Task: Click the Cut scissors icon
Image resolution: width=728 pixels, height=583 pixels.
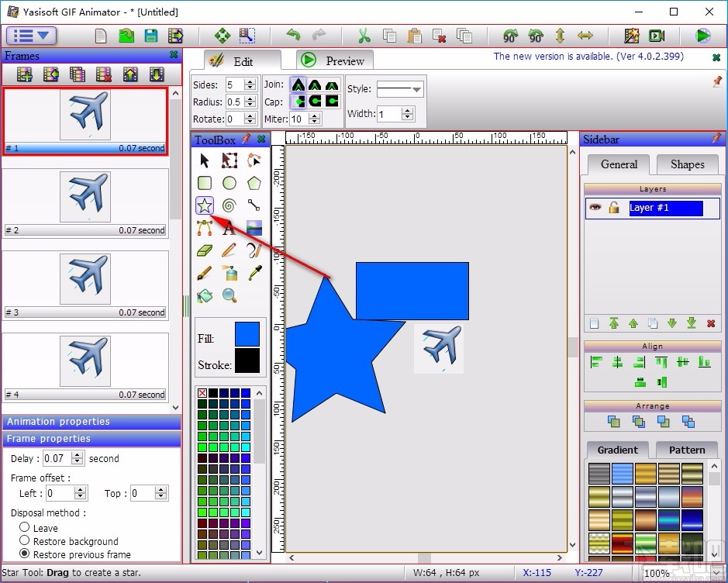Action: click(364, 36)
